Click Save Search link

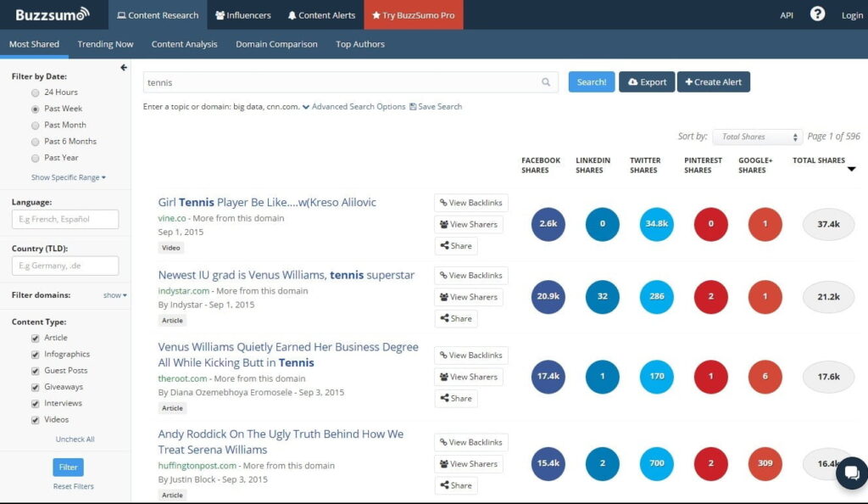(436, 106)
